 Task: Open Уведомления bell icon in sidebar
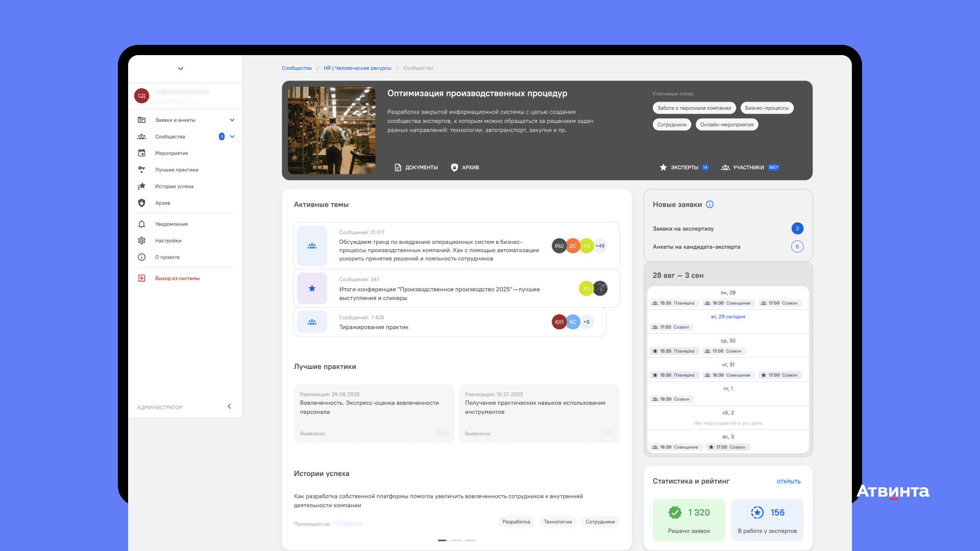point(142,224)
